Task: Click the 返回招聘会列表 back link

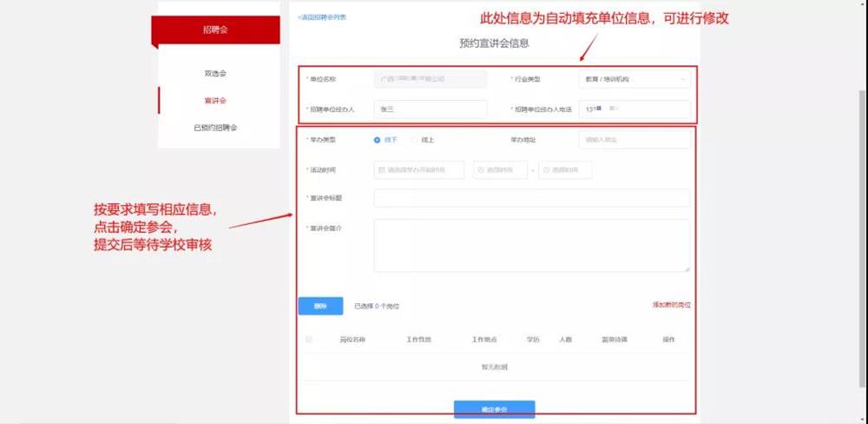Action: 322,17
